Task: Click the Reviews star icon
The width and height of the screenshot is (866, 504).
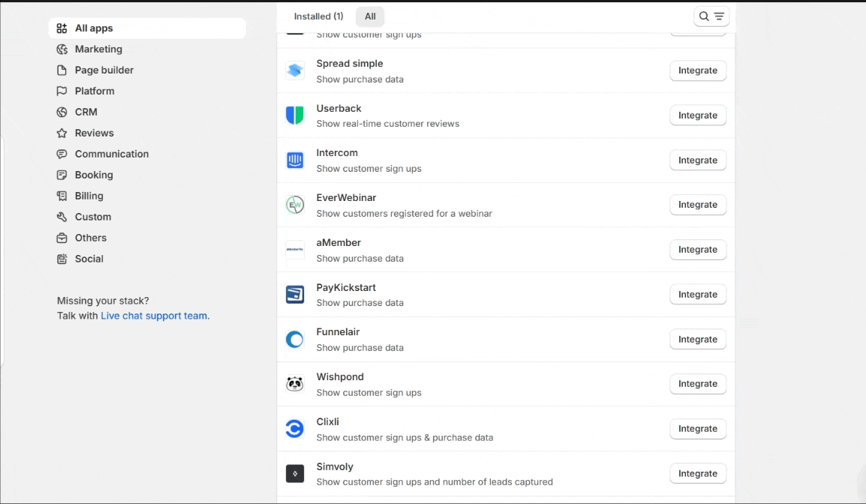Action: [62, 133]
